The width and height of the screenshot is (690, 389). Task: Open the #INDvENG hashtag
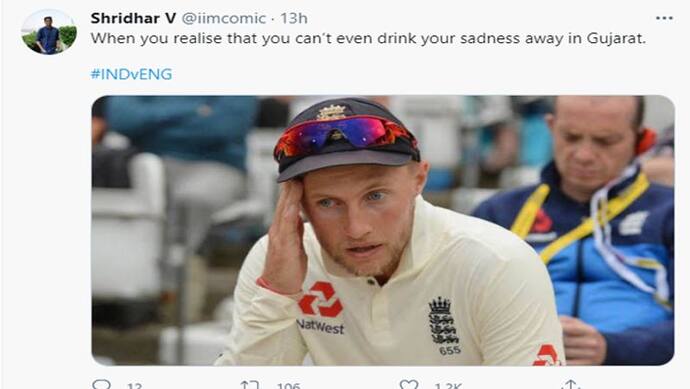pos(131,74)
